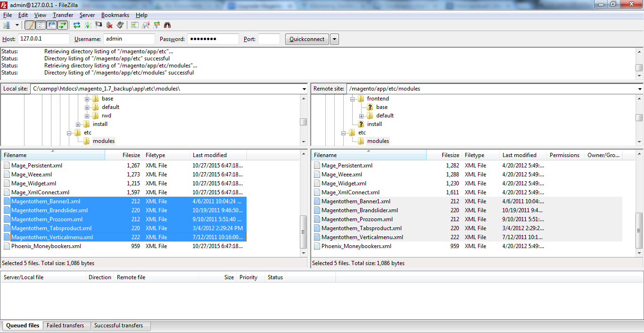Click the file icon of local Phoenix_Moneybookers.xml
This screenshot has height=333, width=644.
[x=7, y=246]
